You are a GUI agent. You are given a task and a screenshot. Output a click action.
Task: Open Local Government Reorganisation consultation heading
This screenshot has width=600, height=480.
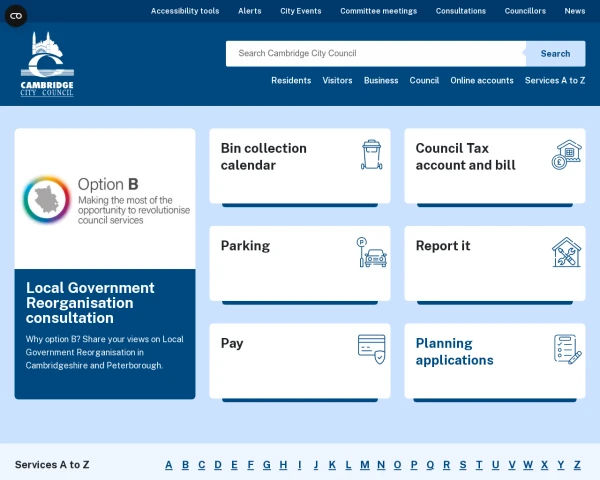(90, 303)
